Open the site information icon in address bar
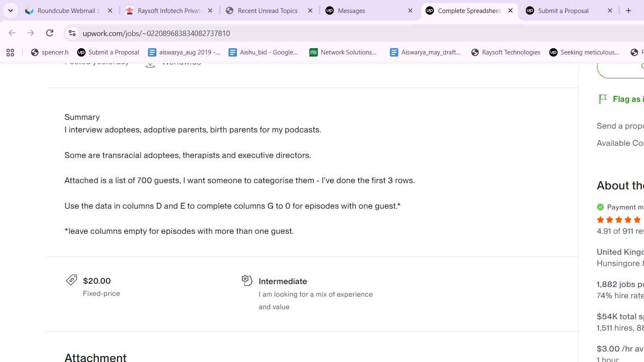The height and width of the screenshot is (362, 644). 72,33
